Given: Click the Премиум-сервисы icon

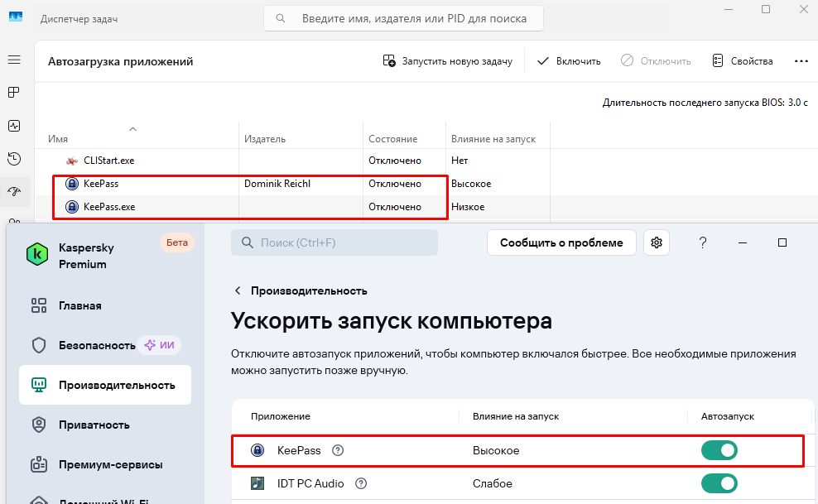Looking at the screenshot, I should 39,464.
